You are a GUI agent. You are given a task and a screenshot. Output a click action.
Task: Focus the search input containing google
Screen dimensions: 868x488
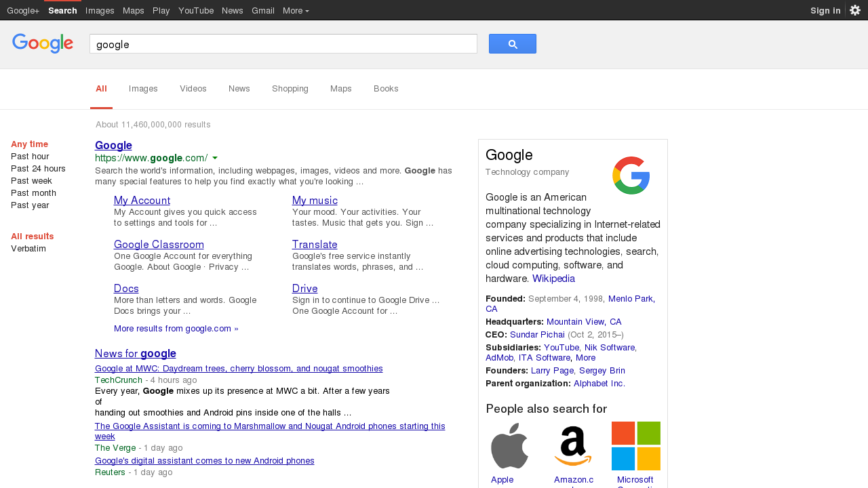click(283, 44)
